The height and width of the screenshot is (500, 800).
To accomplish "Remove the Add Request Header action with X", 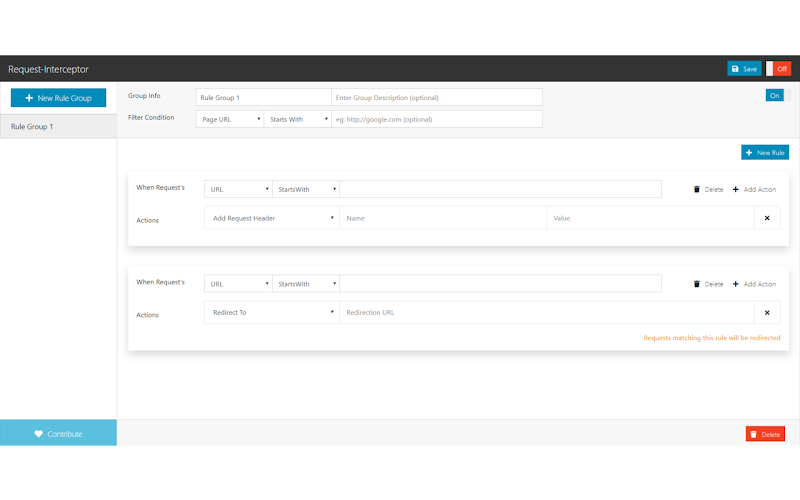I will tap(767, 218).
